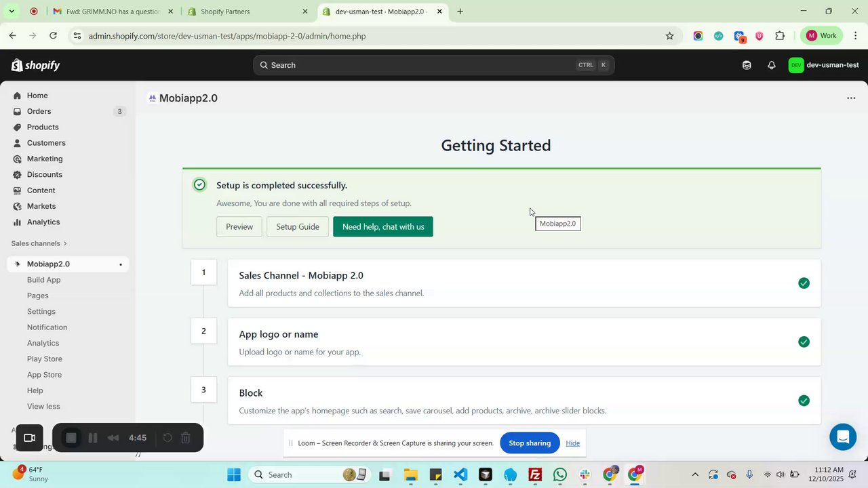Screen dimensions: 868x488
Task: Focus the Shopify search field
Action: (434, 65)
